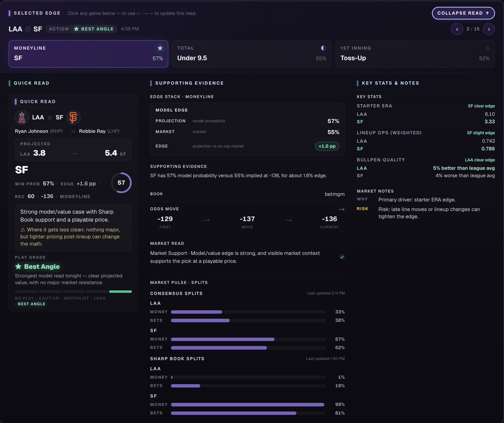The image size is (504, 423).
Task: Click the odds move trend arrow icon
Action: tap(341, 209)
